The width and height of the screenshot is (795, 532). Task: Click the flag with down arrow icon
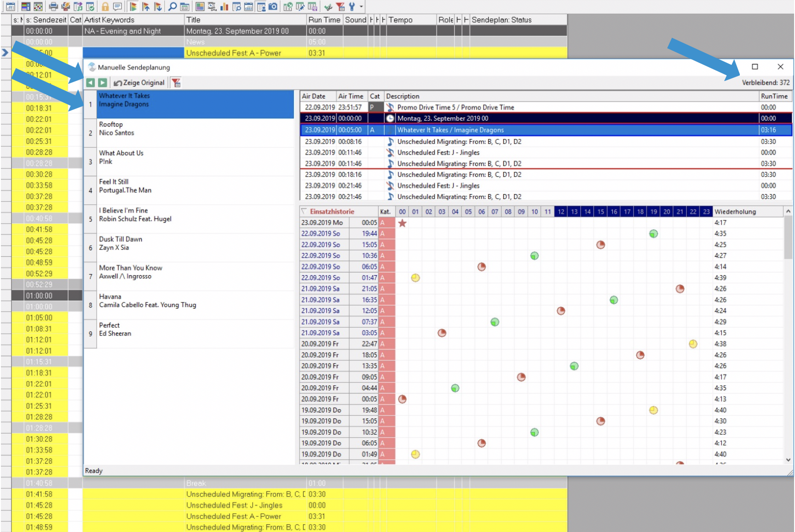(x=157, y=6)
